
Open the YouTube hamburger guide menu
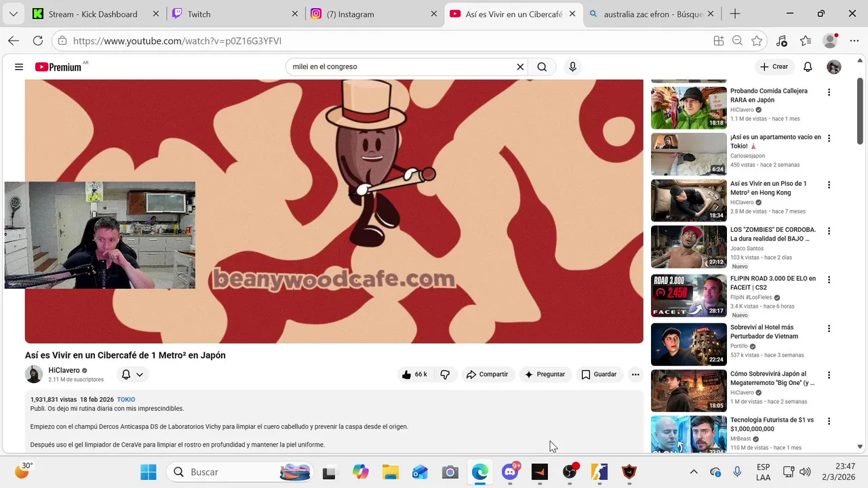pyautogui.click(x=19, y=66)
